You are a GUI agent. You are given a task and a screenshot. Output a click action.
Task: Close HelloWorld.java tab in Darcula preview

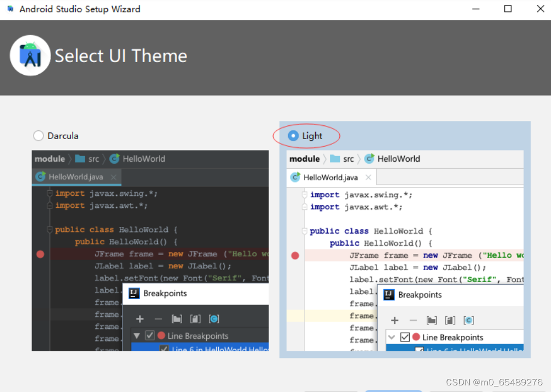pyautogui.click(x=113, y=177)
